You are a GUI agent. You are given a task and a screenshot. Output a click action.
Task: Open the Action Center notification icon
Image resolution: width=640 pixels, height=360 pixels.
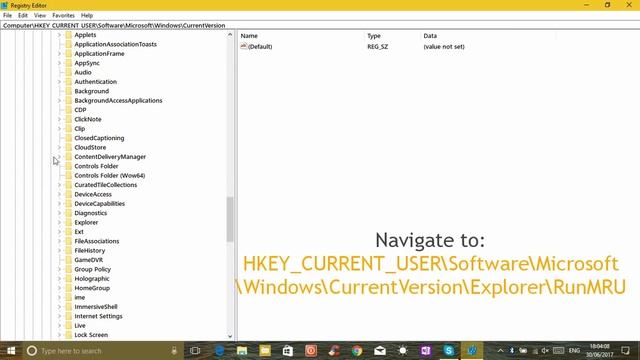pos(625,351)
